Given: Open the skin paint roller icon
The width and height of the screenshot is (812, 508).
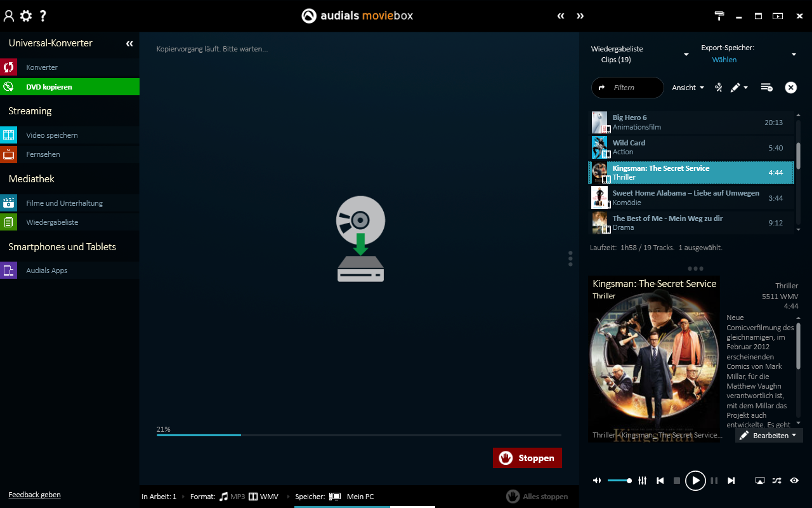Looking at the screenshot, I should [x=719, y=16].
